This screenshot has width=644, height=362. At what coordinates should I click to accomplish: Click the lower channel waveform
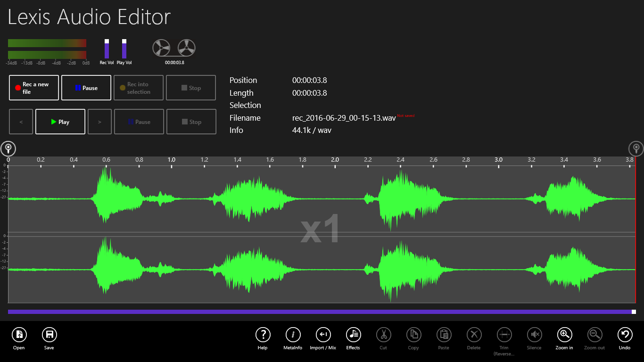click(322, 269)
